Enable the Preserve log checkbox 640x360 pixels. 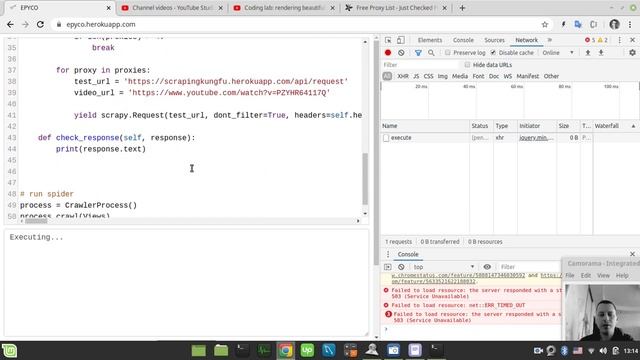coord(448,53)
